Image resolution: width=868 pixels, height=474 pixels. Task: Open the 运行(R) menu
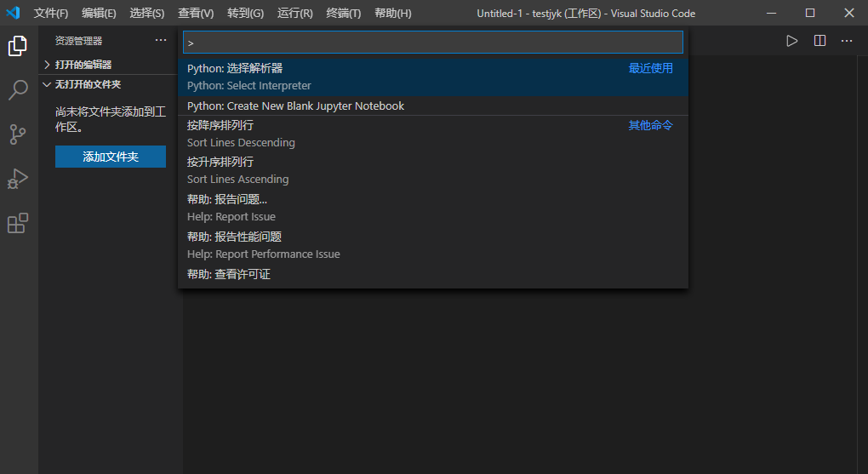click(295, 14)
